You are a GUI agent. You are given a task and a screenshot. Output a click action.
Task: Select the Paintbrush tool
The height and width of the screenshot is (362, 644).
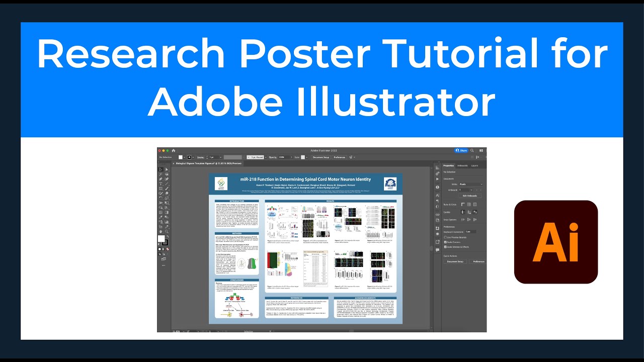(167, 189)
